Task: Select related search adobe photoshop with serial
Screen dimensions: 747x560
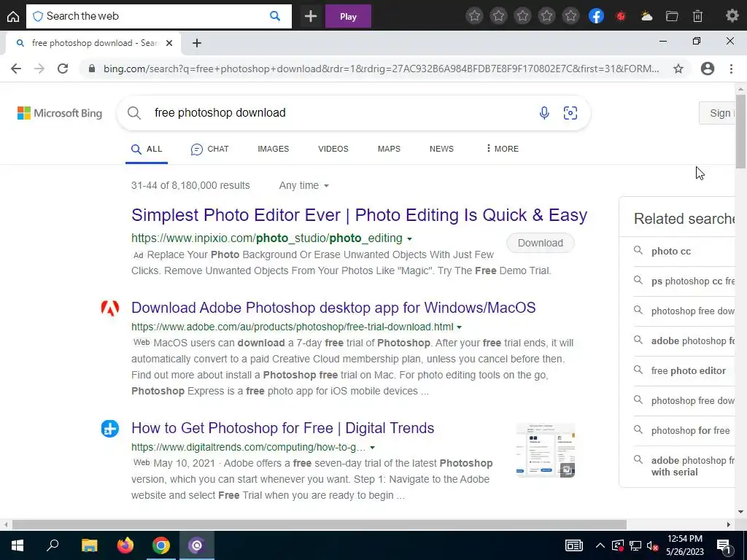Action: [x=693, y=467]
